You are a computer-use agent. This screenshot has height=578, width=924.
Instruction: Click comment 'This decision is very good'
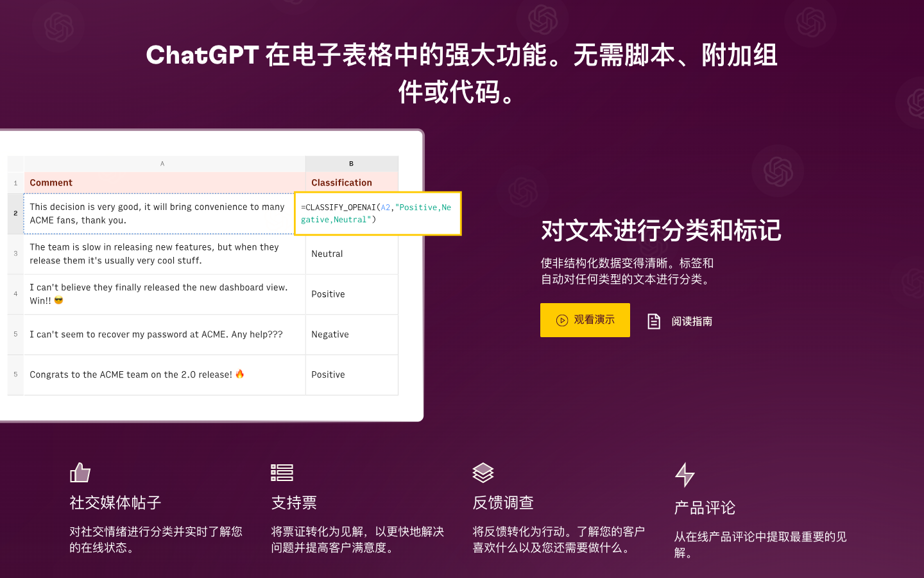pos(158,213)
